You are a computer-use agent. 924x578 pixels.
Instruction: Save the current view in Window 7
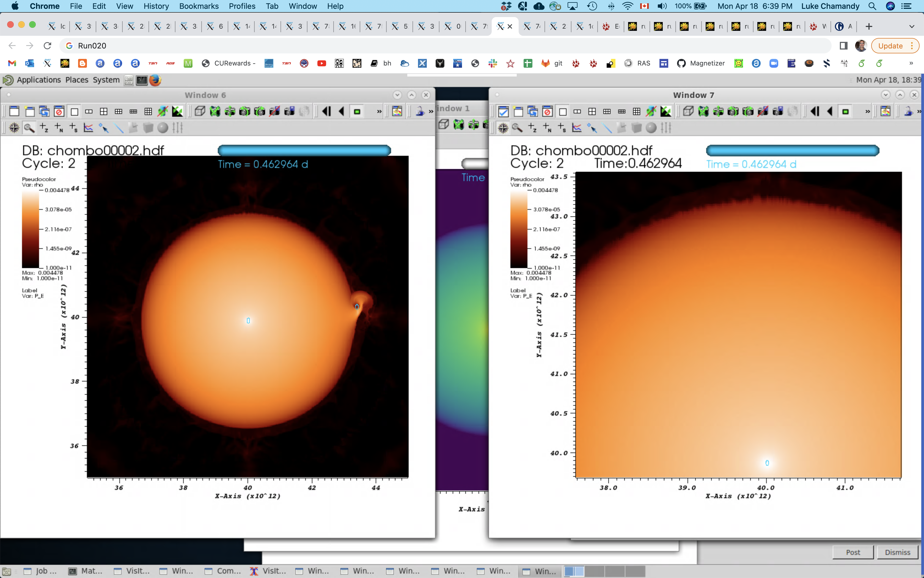[778, 112]
